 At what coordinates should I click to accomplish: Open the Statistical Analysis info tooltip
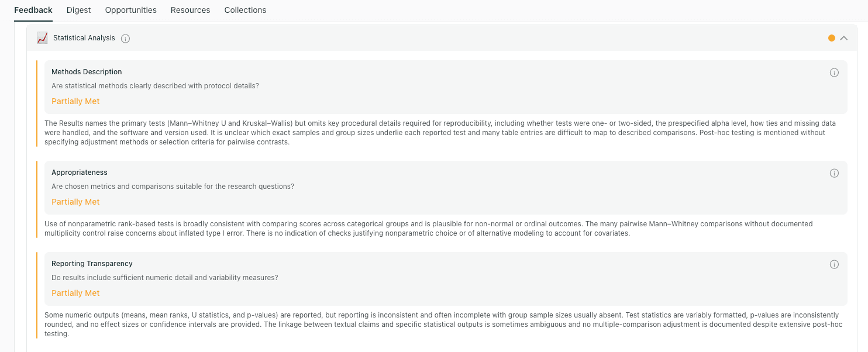(125, 38)
